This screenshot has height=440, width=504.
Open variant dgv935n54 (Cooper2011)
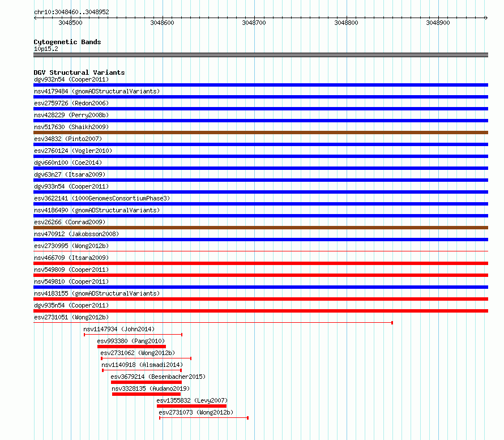[71, 305]
